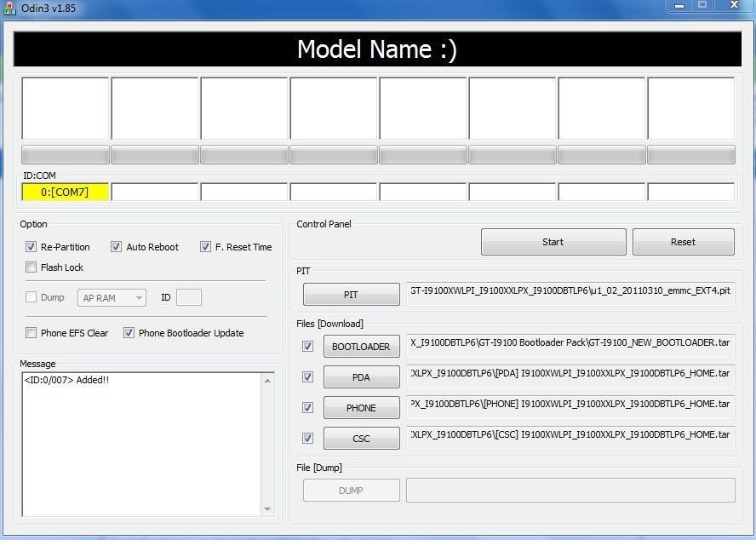This screenshot has height=540, width=756.
Task: Click the Message log scroll up arrow
Action: coord(267,381)
